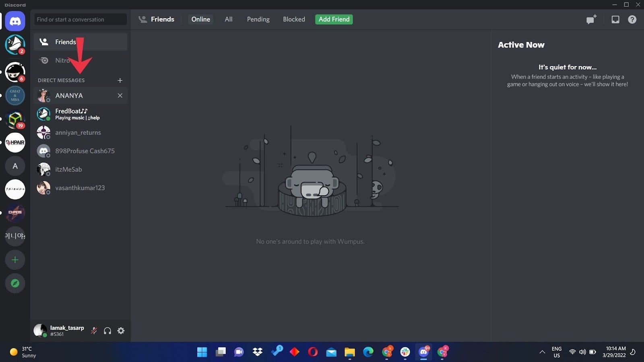The height and width of the screenshot is (362, 644).
Task: Close the ANANYA direct message
Action: 120,95
